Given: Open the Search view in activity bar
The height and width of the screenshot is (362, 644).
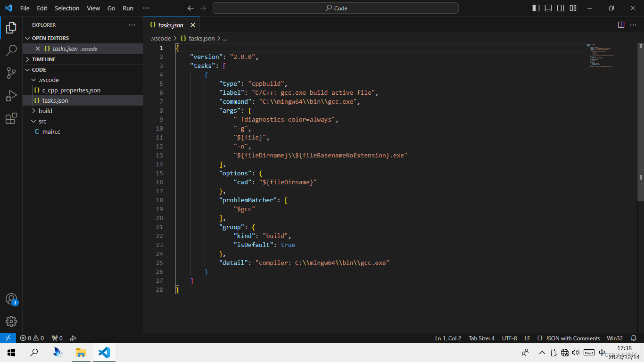Looking at the screenshot, I should pyautogui.click(x=11, y=50).
